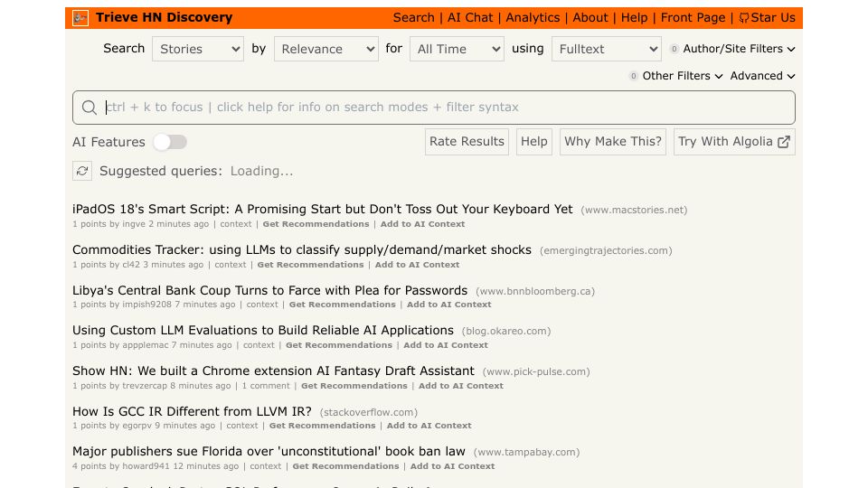This screenshot has height=488, width=868.
Task: Open the Search nav link
Action: (x=413, y=18)
